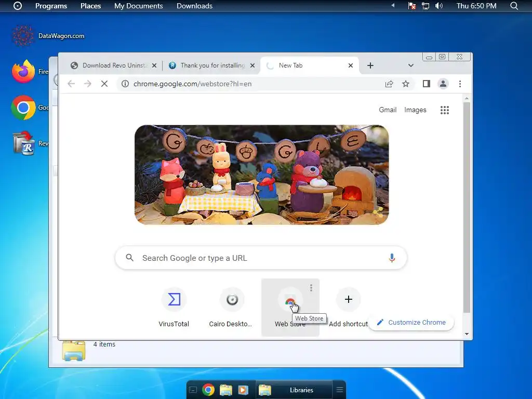Maximize the Chrome window

point(442,57)
